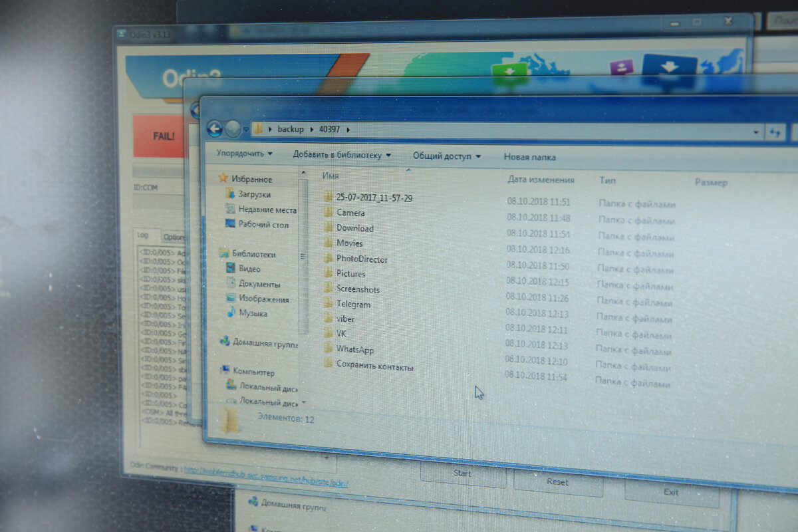This screenshot has width=798, height=532.
Task: Sort by the Имя column header
Action: pos(331,176)
